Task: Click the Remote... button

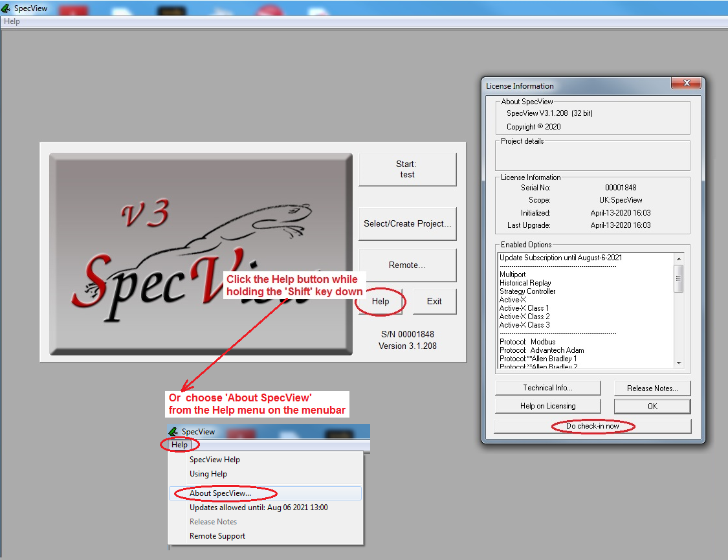Action: click(x=408, y=265)
